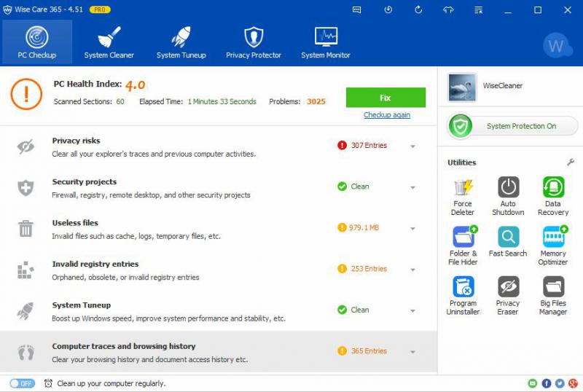
Task: Expand Computer traces and browsing history arrow
Action: click(412, 352)
